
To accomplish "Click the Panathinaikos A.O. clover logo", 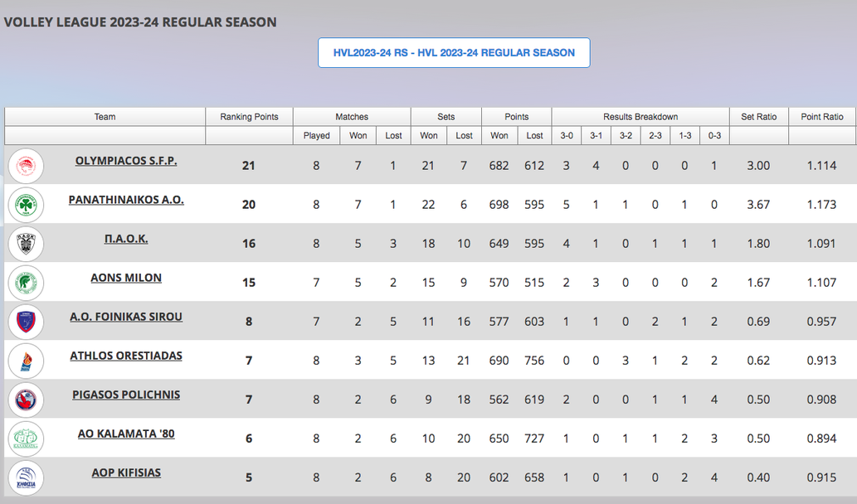I will point(26,205).
